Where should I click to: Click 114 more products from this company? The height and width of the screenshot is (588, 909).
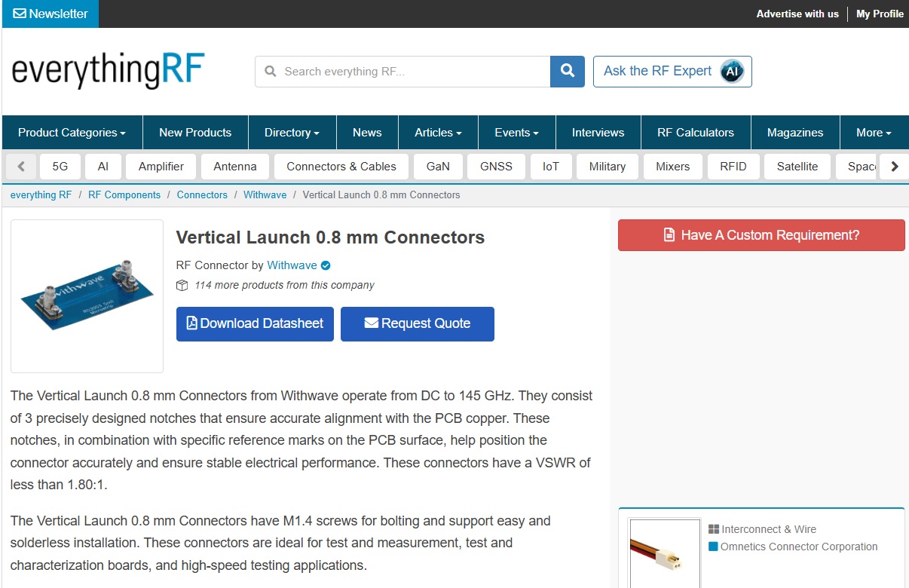(x=284, y=286)
